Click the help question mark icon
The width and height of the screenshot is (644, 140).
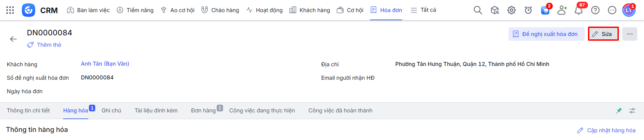pyautogui.click(x=595, y=10)
